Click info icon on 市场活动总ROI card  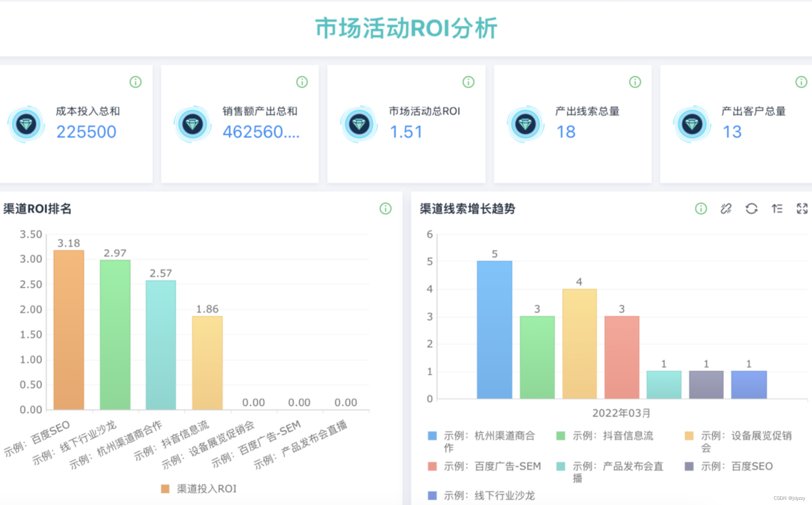pos(468,82)
